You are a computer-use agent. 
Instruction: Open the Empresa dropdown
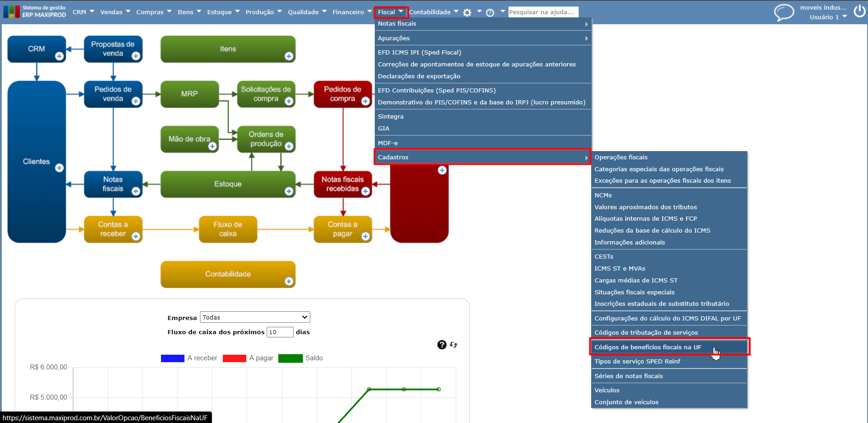pos(255,317)
